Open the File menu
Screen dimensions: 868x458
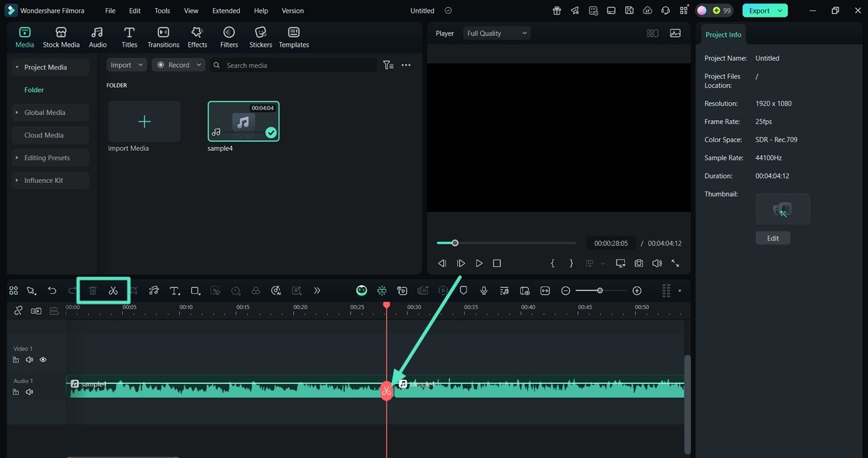tap(110, 11)
